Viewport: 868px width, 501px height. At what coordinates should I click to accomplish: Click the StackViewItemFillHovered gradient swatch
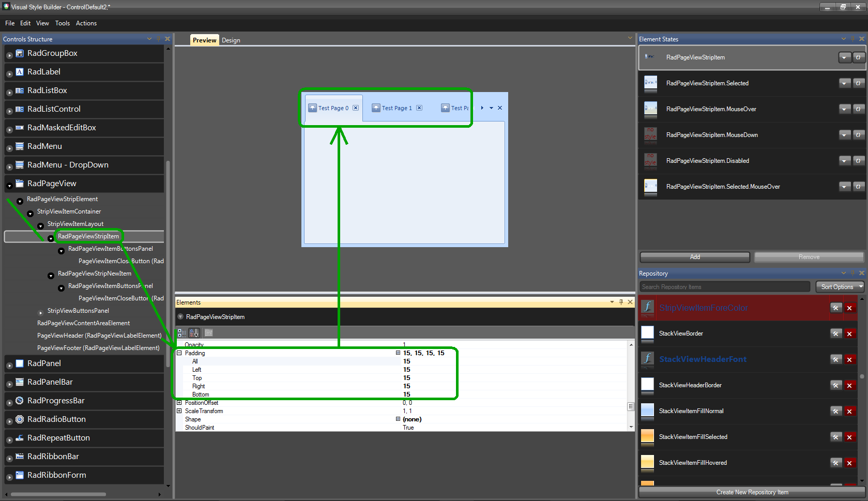[x=648, y=462]
